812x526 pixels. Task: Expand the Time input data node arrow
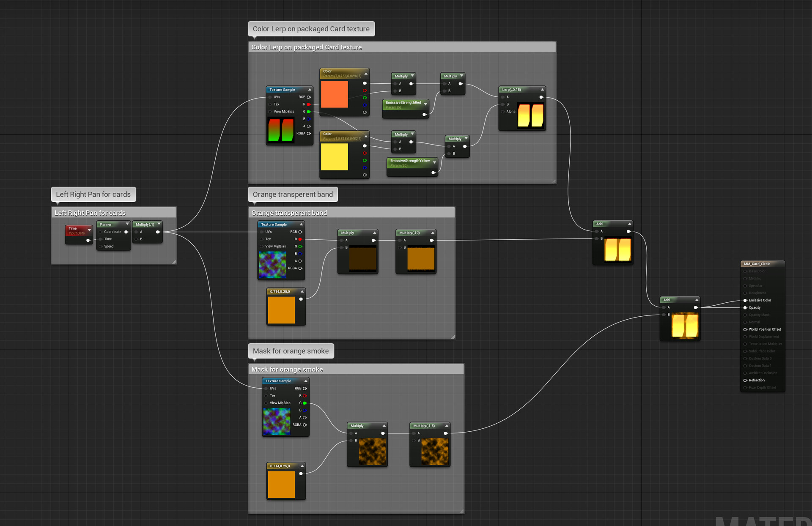pyautogui.click(x=89, y=230)
